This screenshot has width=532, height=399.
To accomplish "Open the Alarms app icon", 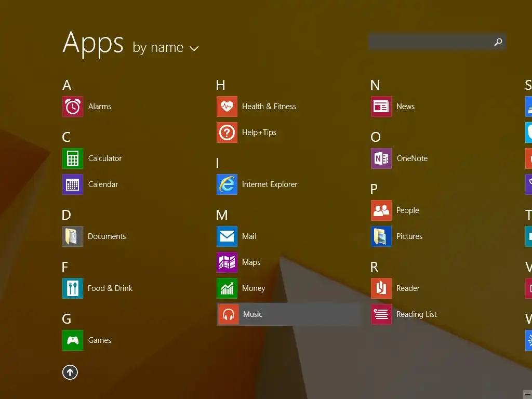I will [73, 107].
